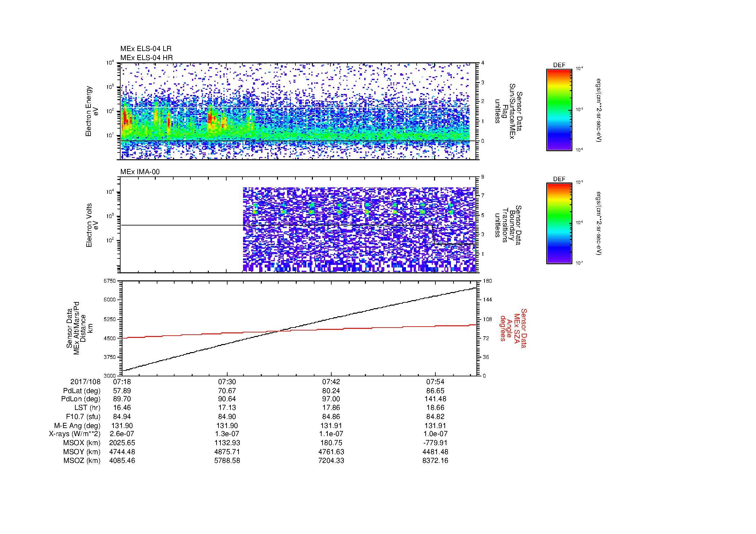Click the time tick label '07:42'
This screenshot has width=756, height=534.
tap(331, 382)
